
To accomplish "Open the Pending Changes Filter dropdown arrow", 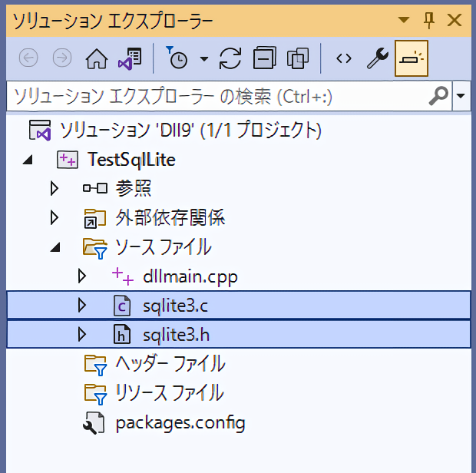I will 203,59.
